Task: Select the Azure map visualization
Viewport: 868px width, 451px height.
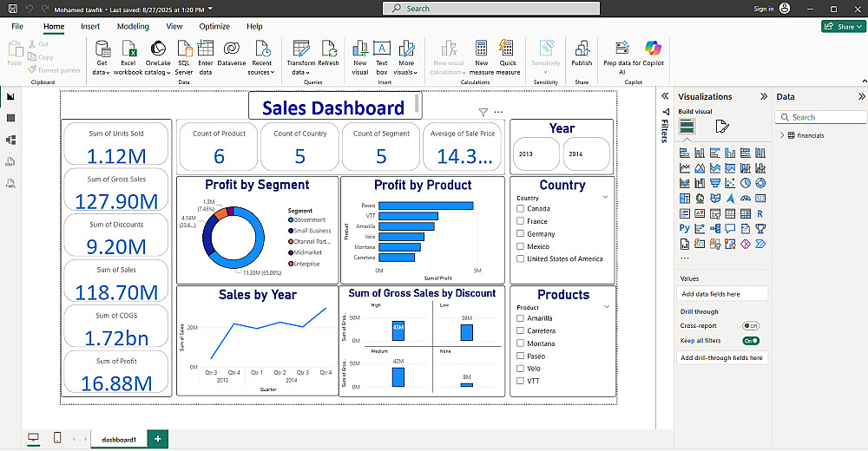Action: 730,198
